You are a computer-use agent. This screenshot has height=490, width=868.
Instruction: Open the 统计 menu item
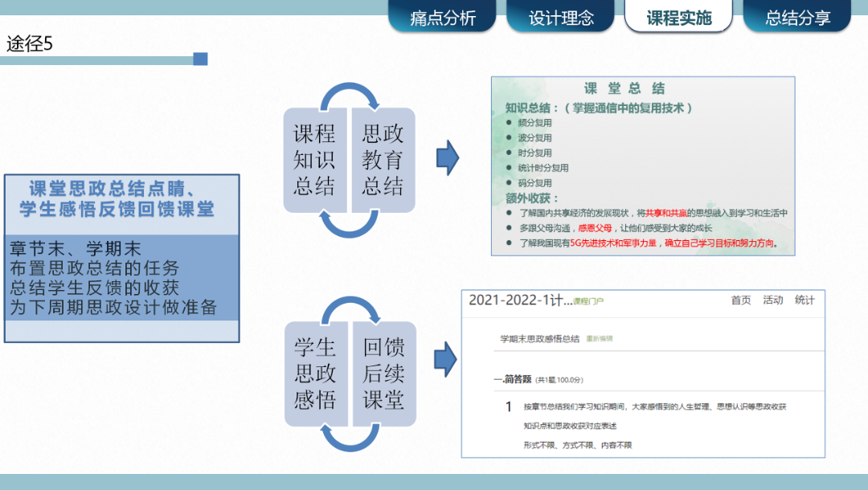(804, 300)
